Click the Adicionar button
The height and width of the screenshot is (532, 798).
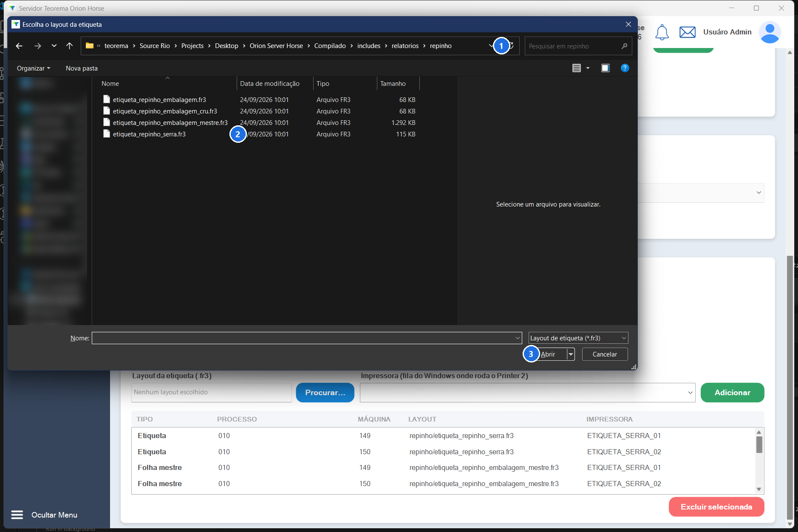tap(732, 393)
